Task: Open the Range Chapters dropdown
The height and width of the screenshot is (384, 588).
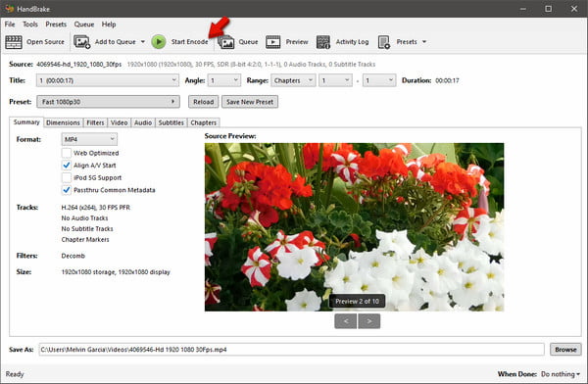Action: [x=293, y=80]
